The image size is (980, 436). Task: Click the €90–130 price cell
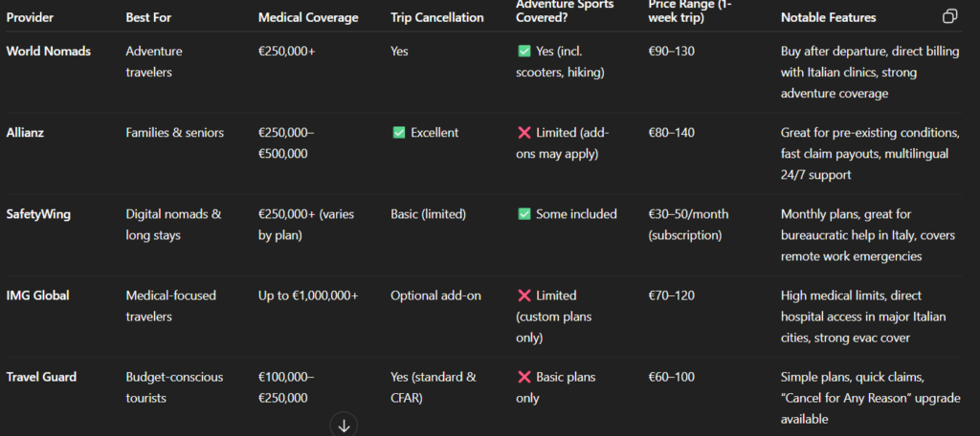[x=671, y=52]
